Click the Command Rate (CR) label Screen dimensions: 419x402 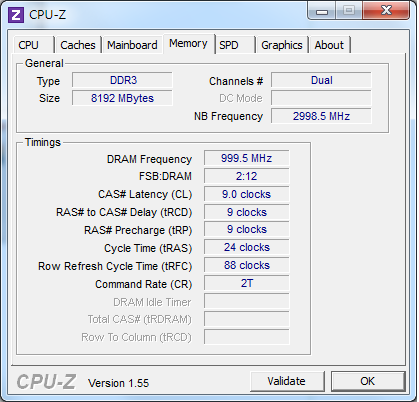[x=144, y=284]
